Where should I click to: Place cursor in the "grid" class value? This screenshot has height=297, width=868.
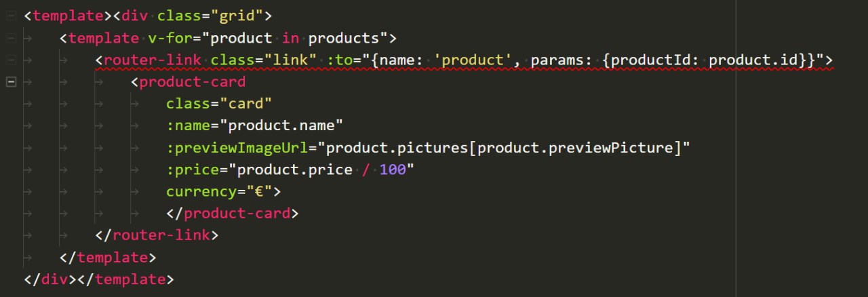[237, 15]
